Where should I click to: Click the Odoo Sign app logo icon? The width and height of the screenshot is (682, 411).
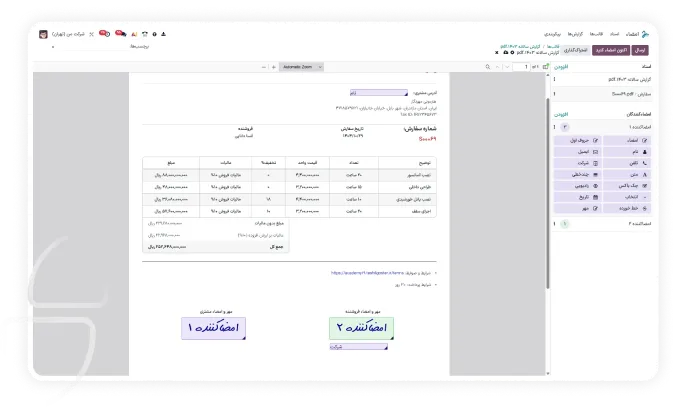(647, 33)
